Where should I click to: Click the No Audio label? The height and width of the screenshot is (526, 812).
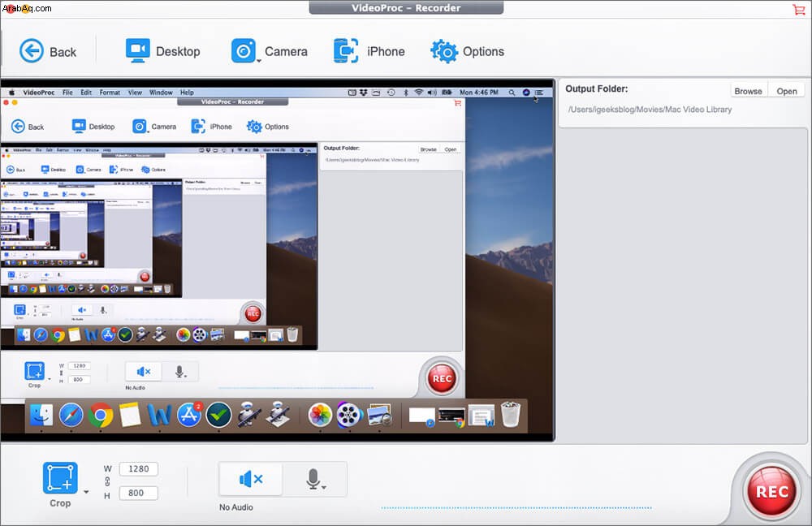pos(236,507)
